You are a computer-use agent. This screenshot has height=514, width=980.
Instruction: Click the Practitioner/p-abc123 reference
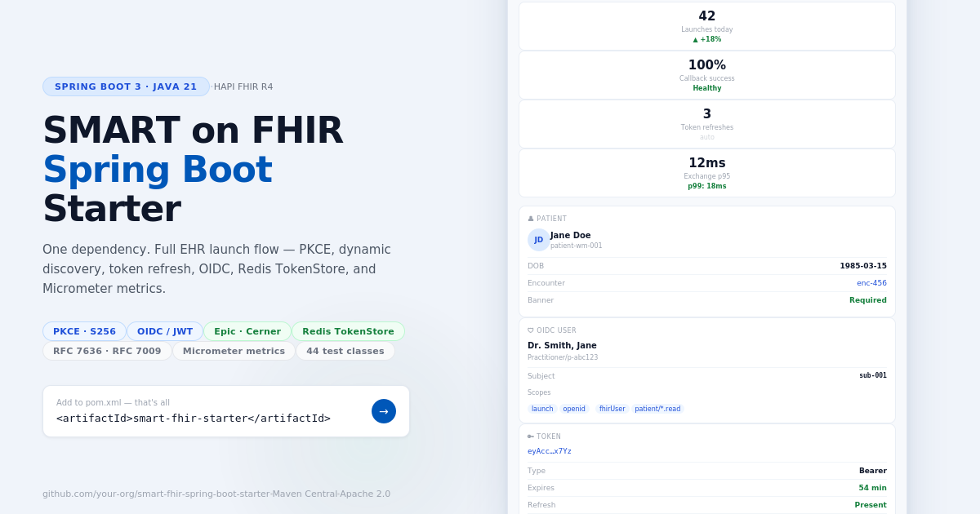pyautogui.click(x=563, y=357)
